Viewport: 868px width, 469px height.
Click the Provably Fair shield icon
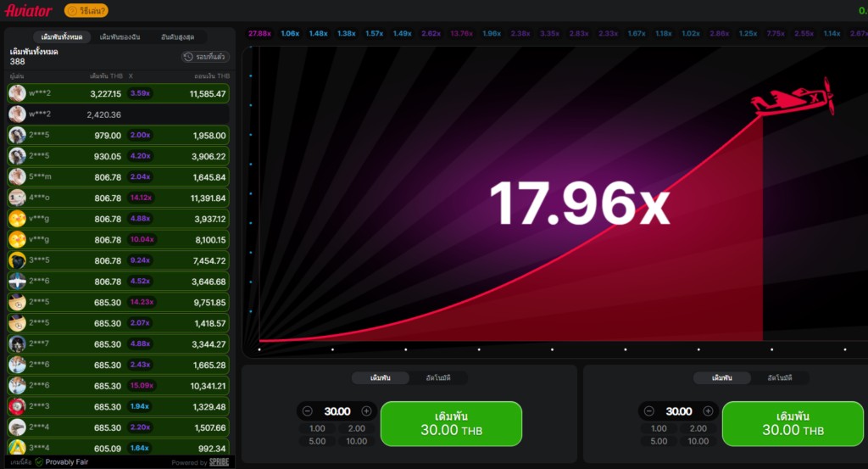pos(39,462)
